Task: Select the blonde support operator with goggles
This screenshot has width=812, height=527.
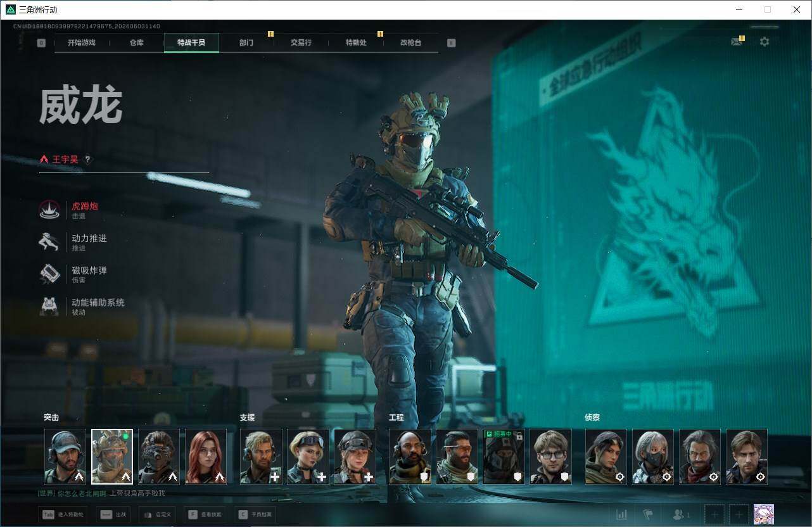Action: [x=308, y=457]
